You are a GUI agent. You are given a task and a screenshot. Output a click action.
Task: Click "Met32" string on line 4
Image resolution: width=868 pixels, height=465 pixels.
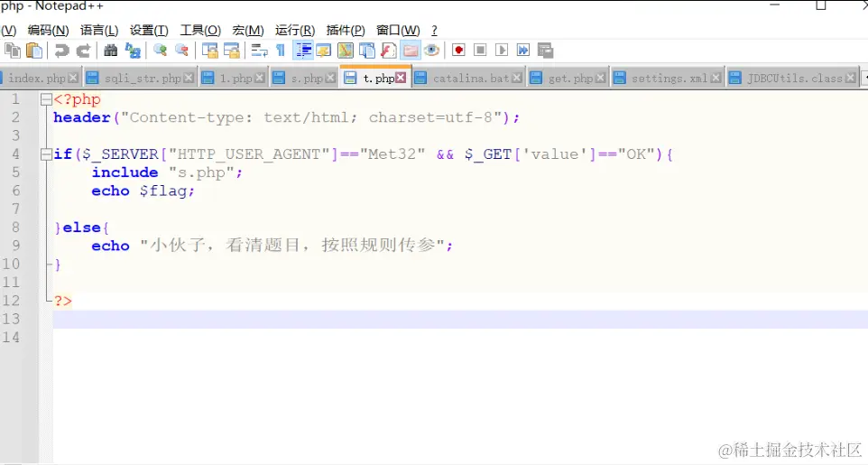(x=392, y=154)
